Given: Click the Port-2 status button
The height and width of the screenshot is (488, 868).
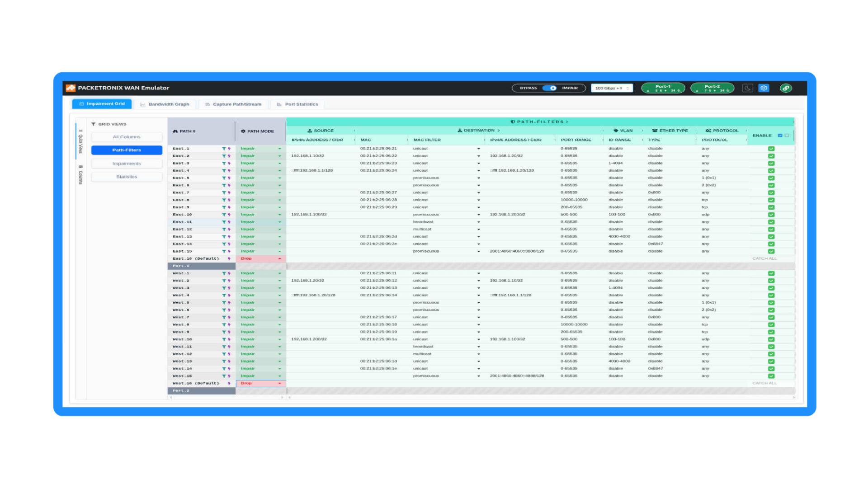Looking at the screenshot, I should point(712,88).
